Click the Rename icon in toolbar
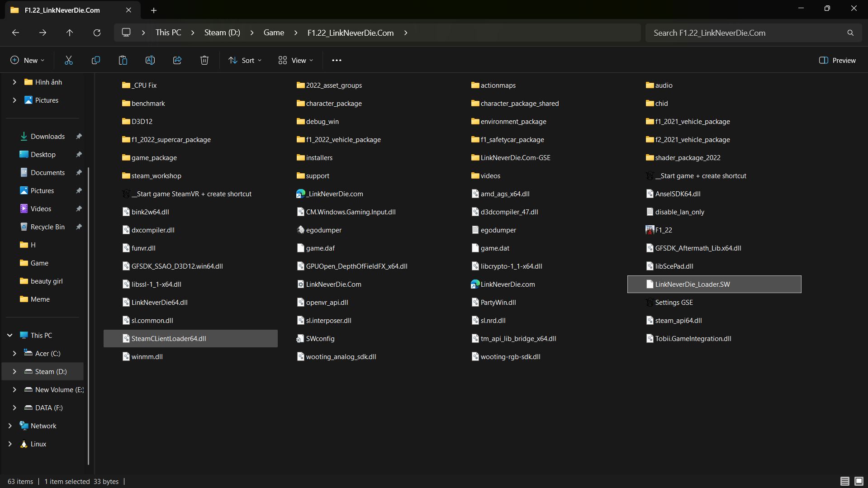The height and width of the screenshot is (488, 868). tap(150, 60)
